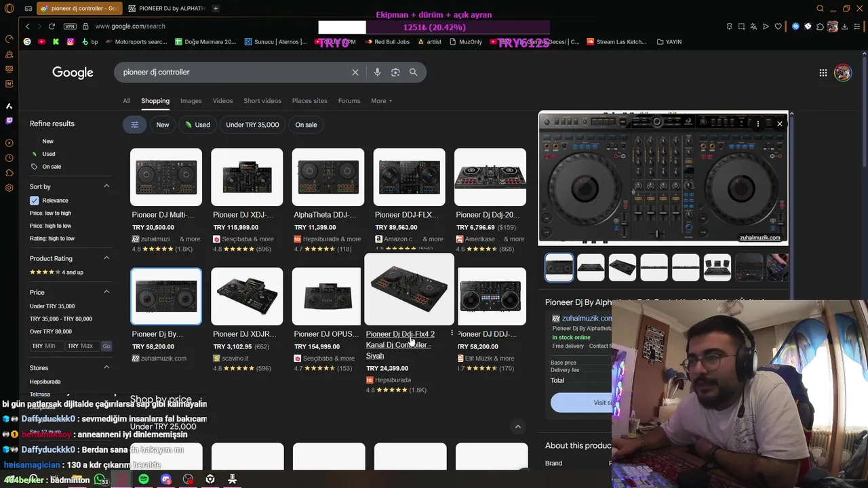Open the Google apps grid
The image size is (868, 488).
(x=823, y=73)
